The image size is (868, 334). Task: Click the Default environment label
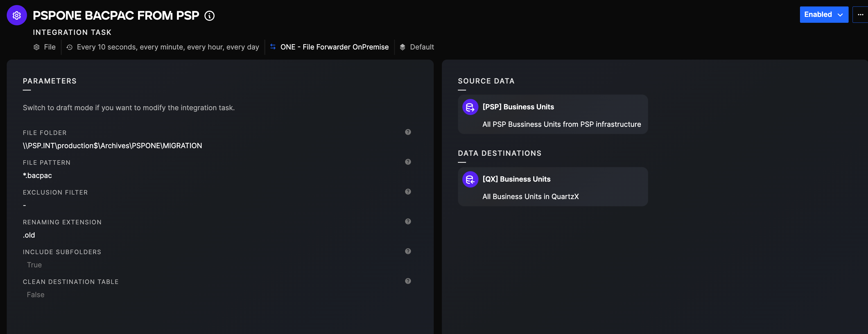422,47
